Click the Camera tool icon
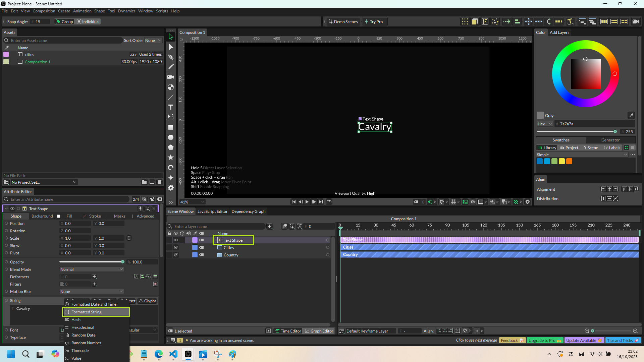The width and height of the screenshot is (644, 362). pos(171,77)
